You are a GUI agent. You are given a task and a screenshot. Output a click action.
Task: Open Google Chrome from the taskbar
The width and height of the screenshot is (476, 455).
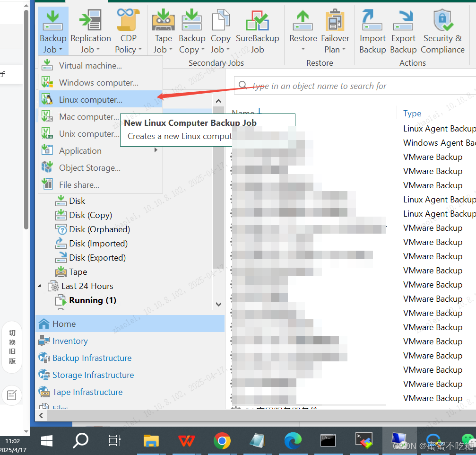click(222, 441)
